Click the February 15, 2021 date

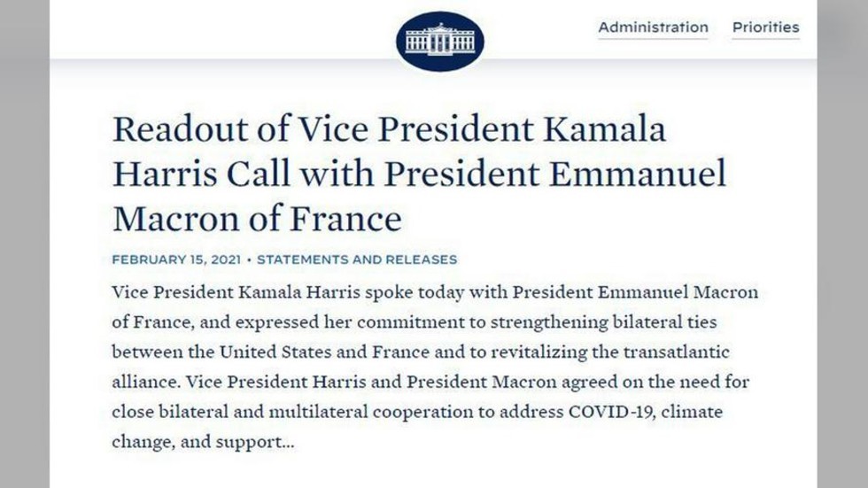[176, 259]
